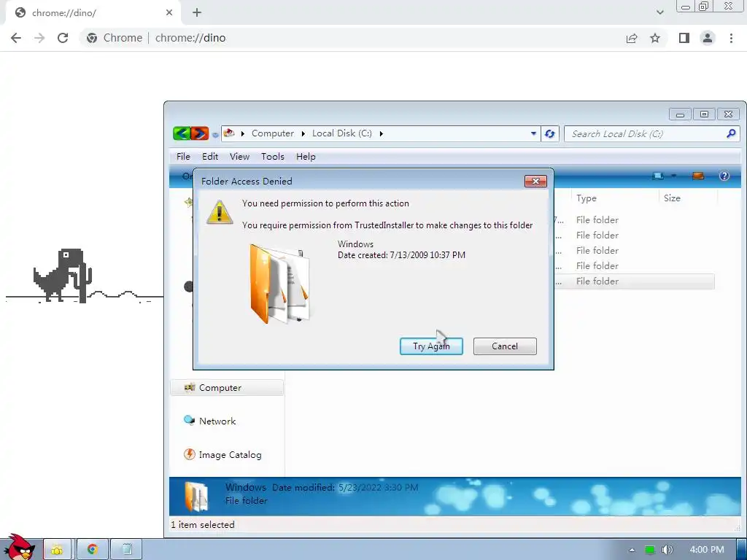Open the Chrome tab search dropdown
Image resolution: width=747 pixels, height=560 pixels.
coord(659,13)
